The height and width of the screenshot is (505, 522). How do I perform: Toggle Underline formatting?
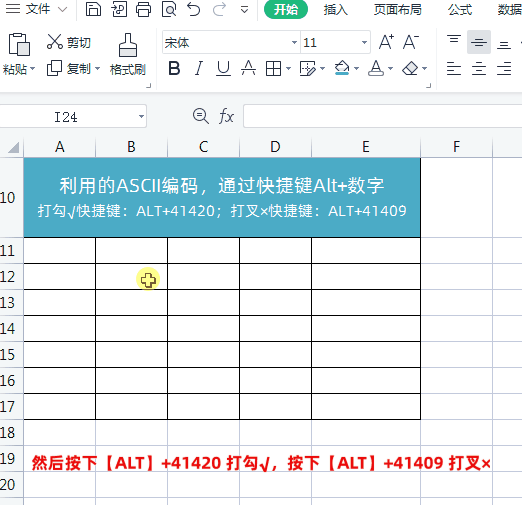(223, 68)
